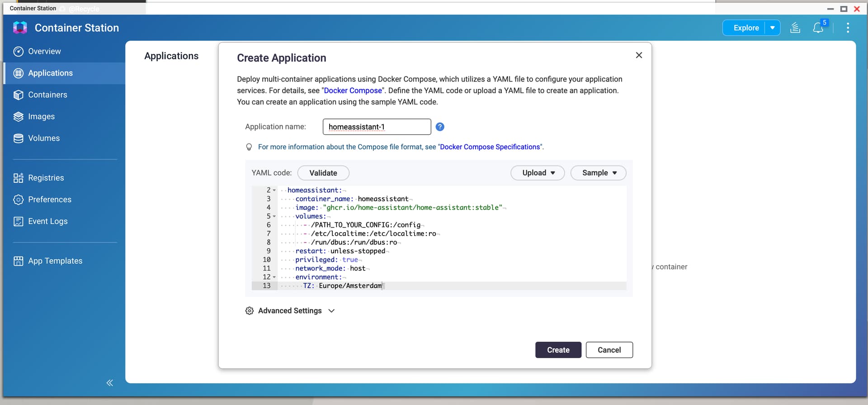
Task: Close the Container Station window
Action: pos(857,9)
